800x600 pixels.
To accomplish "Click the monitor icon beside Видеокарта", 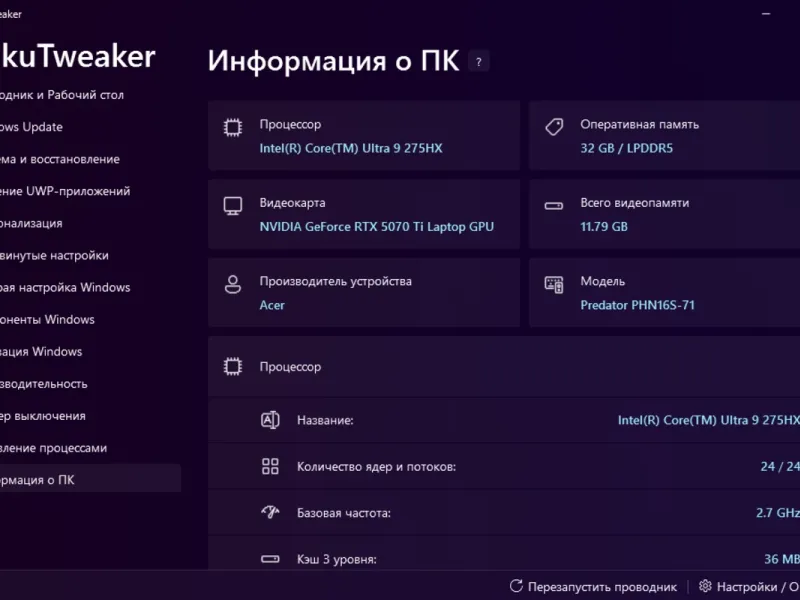I will coord(233,206).
